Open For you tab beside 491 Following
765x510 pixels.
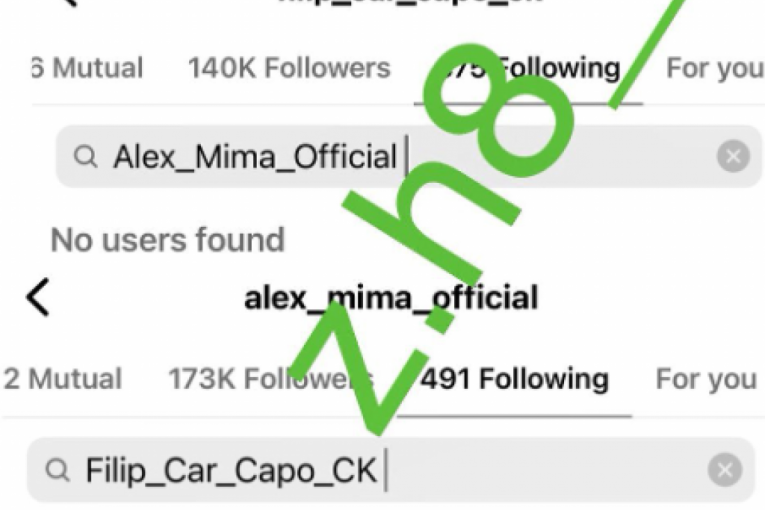[705, 379]
